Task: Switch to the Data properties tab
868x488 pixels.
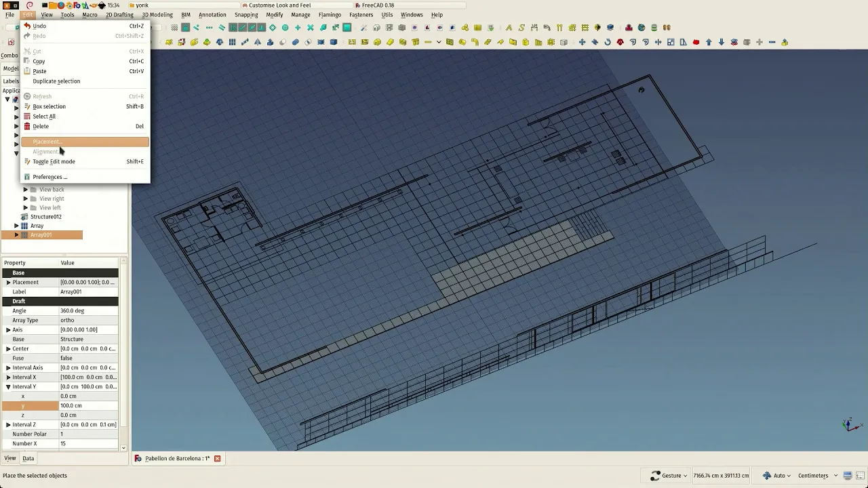Action: 28,458
